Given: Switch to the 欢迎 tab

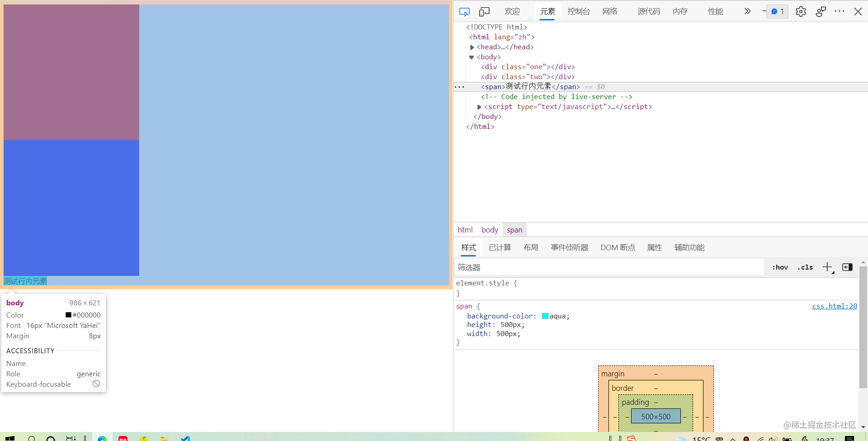Looking at the screenshot, I should click(512, 11).
